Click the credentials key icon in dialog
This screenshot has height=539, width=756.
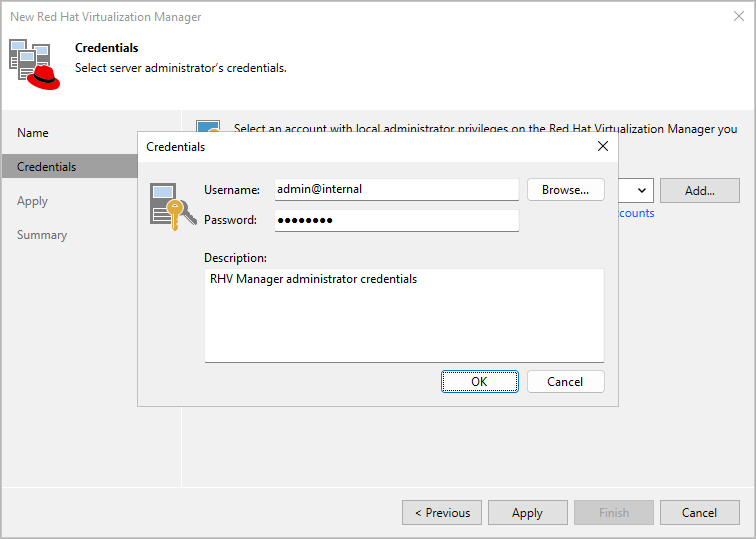point(167,206)
